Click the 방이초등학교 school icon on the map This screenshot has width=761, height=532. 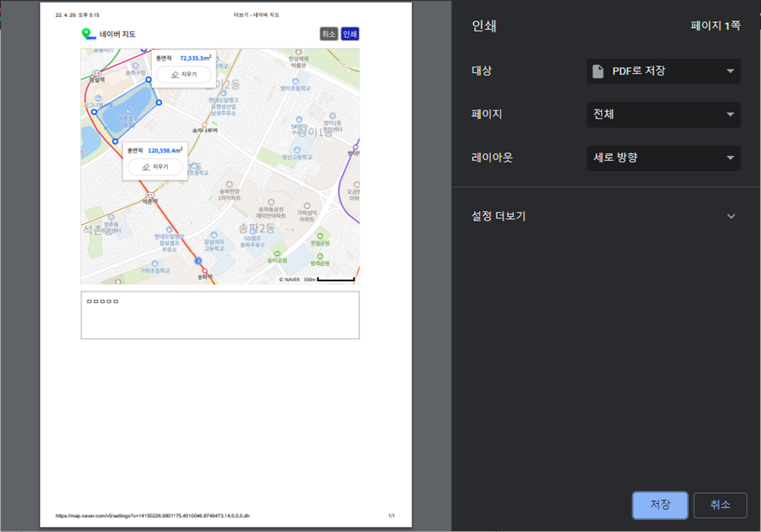(x=295, y=81)
